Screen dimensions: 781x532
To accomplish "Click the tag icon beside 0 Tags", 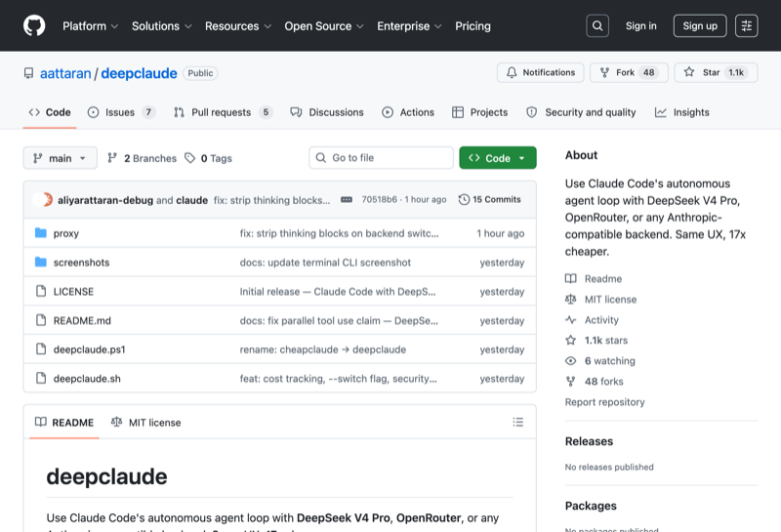I will click(189, 158).
